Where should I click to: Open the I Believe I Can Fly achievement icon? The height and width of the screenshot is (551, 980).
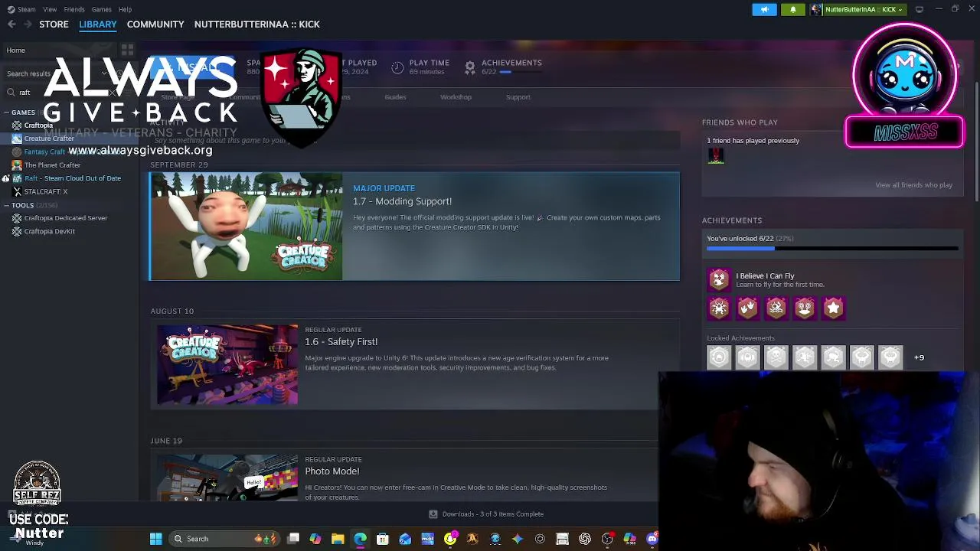click(719, 279)
